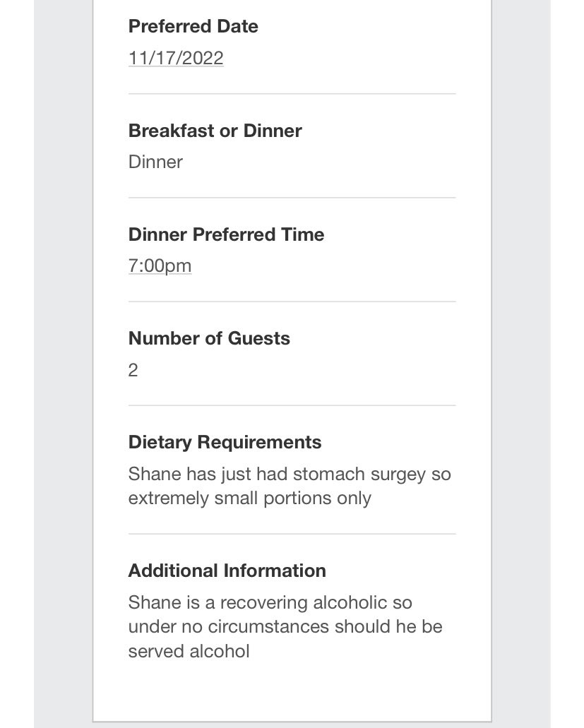
Task: Click the stomach surgery dietary note
Action: pos(290,486)
